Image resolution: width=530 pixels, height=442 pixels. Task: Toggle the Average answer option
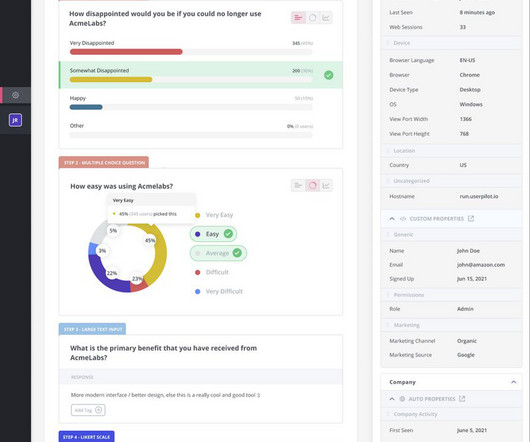click(218, 253)
